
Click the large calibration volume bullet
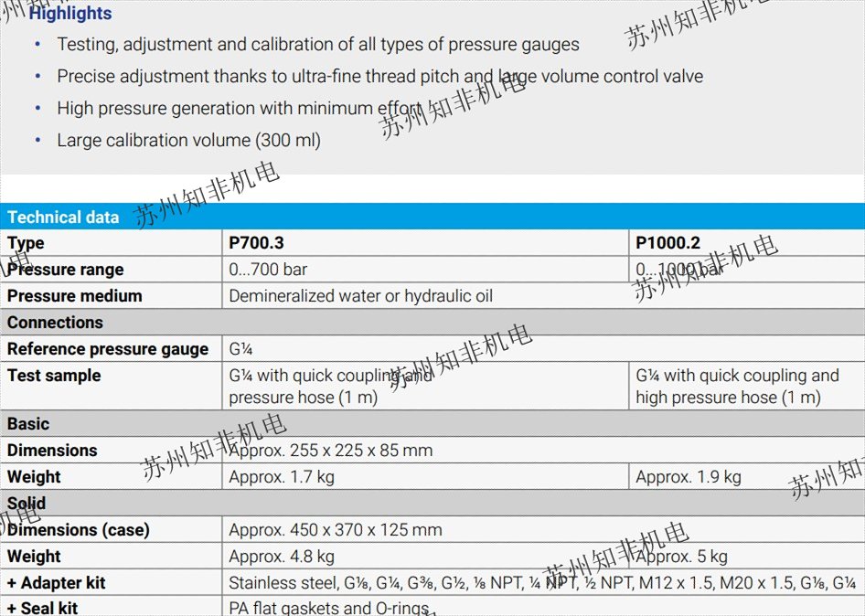(188, 140)
